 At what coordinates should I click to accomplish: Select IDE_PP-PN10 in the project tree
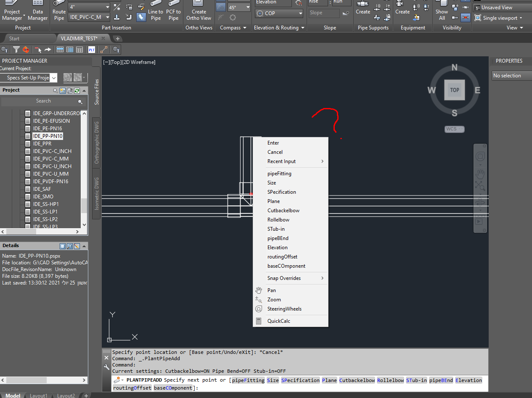pos(48,136)
